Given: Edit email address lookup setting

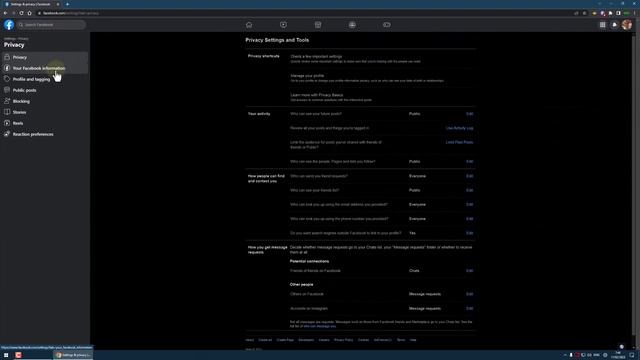Looking at the screenshot, I should click(469, 204).
